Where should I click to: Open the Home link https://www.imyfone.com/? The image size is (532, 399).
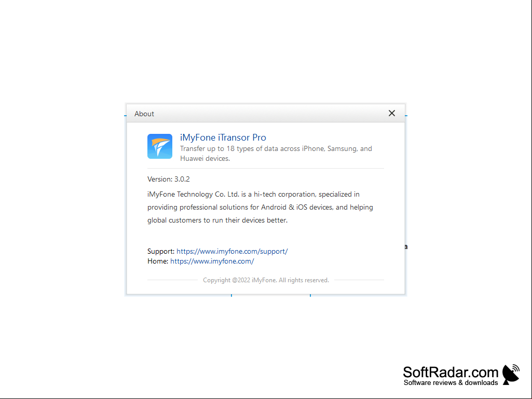212,262
